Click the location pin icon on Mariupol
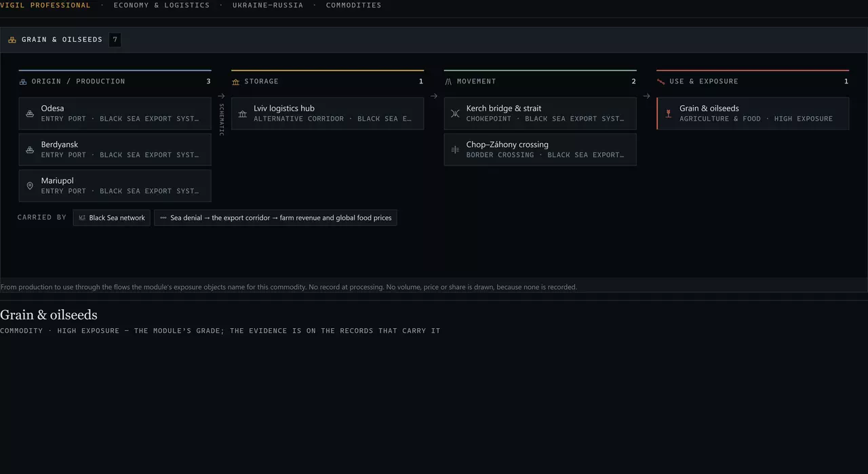The width and height of the screenshot is (868, 474). pos(30,186)
